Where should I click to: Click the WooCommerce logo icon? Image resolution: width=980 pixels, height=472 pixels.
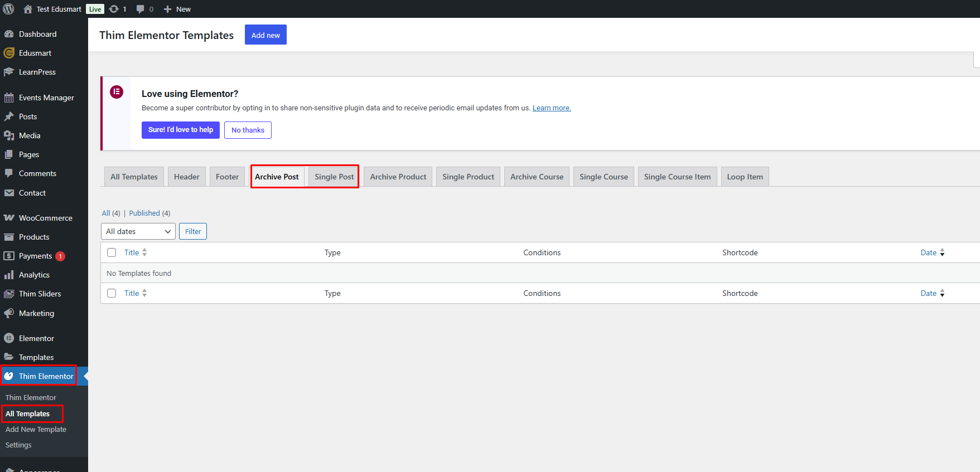point(9,218)
